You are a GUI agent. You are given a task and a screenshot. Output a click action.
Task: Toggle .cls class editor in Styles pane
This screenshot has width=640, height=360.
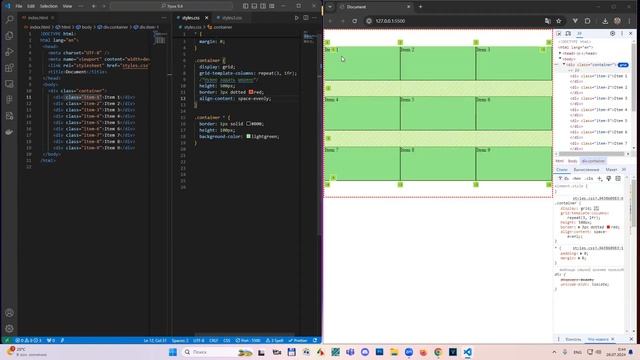point(589,178)
